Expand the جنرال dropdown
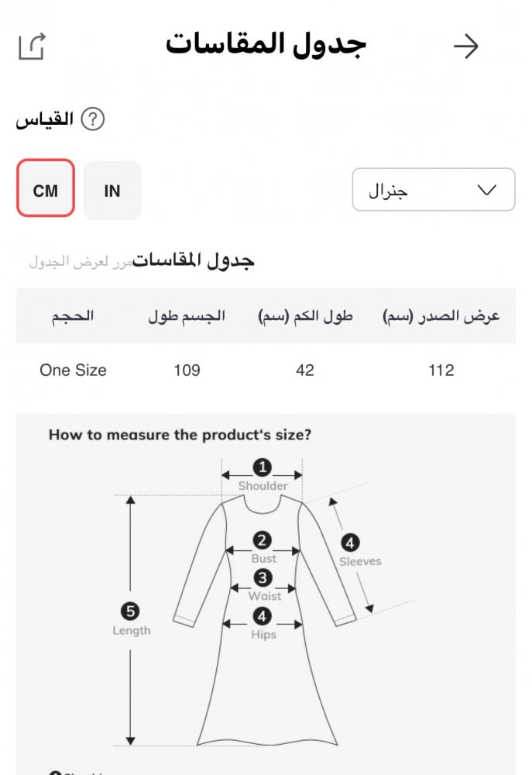532x775 pixels. 433,190
